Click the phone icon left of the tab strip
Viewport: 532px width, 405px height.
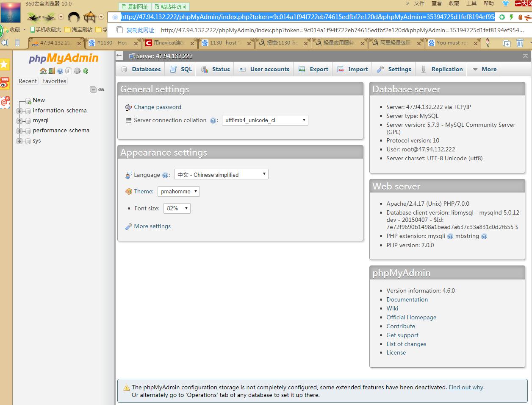click(x=17, y=43)
